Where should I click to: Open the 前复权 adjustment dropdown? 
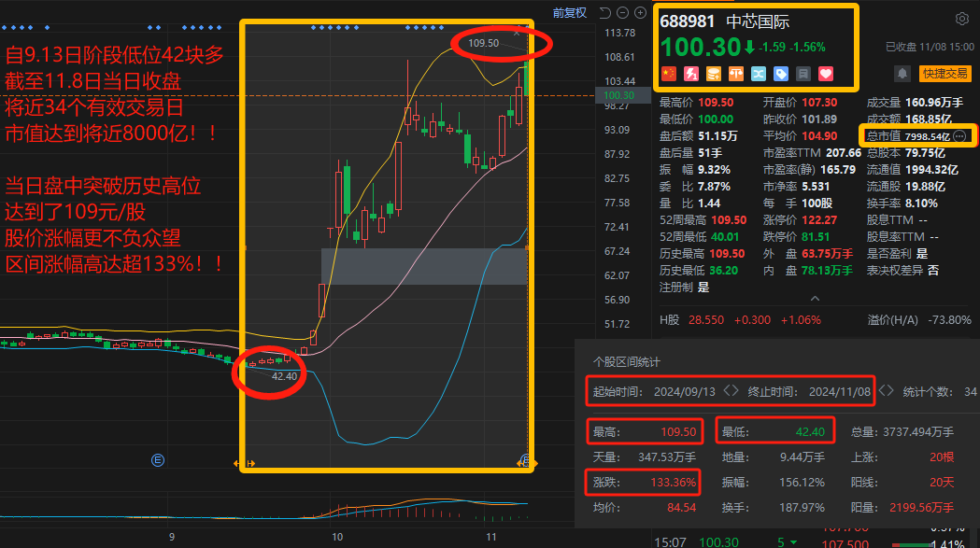(569, 12)
